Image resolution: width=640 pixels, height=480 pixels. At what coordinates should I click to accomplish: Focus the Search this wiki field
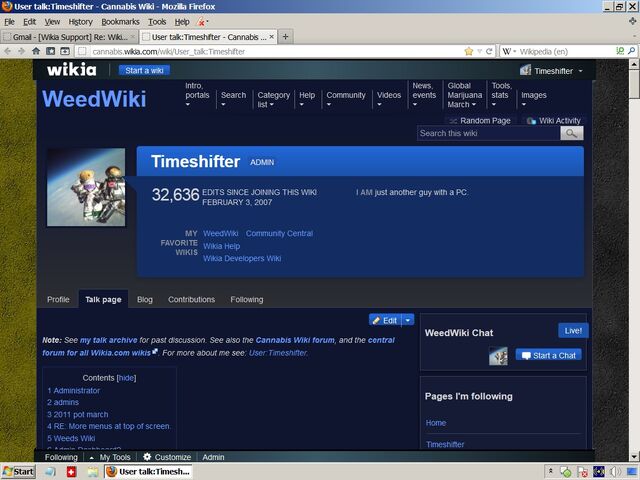click(489, 133)
